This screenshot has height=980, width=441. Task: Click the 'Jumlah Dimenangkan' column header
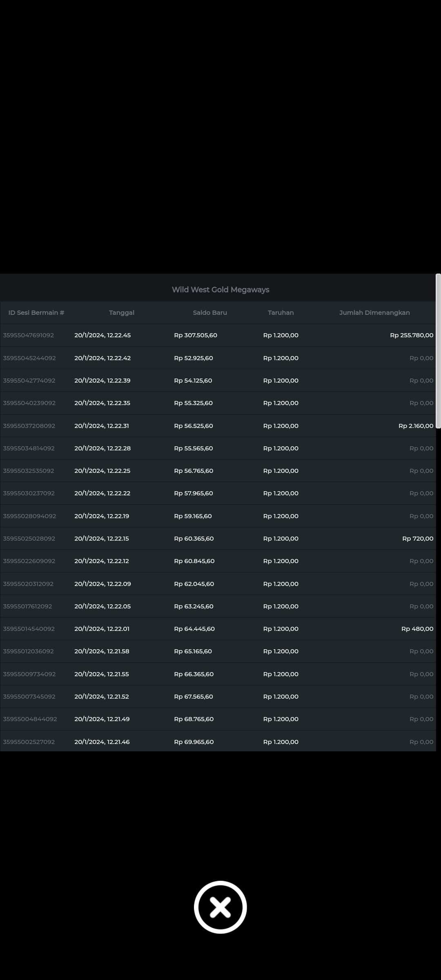(x=374, y=312)
